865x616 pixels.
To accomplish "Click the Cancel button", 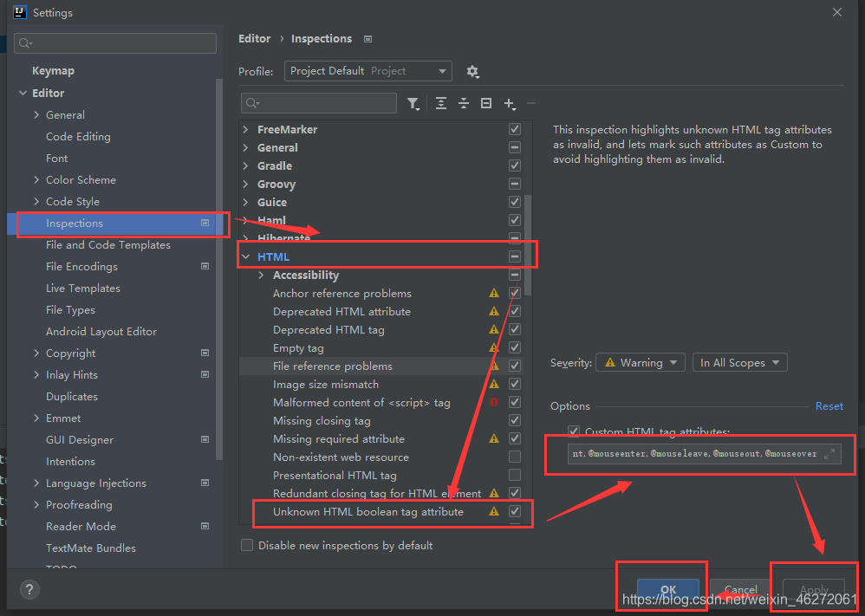I will click(x=741, y=589).
